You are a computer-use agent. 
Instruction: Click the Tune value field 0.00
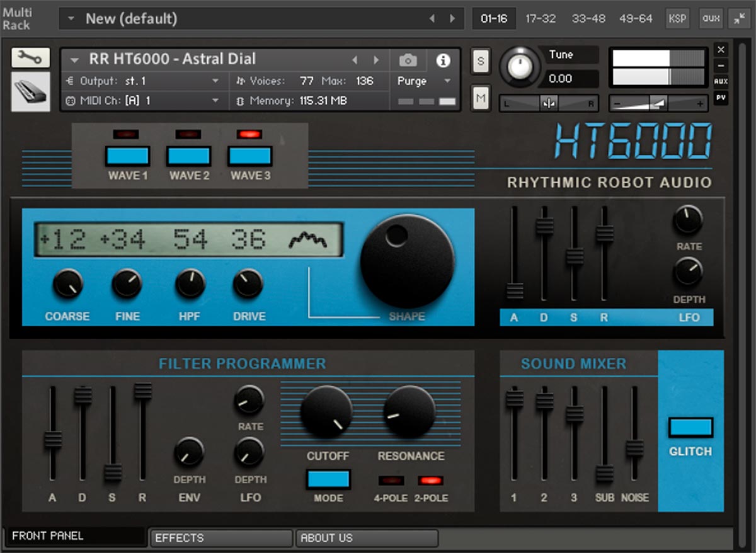coord(570,79)
